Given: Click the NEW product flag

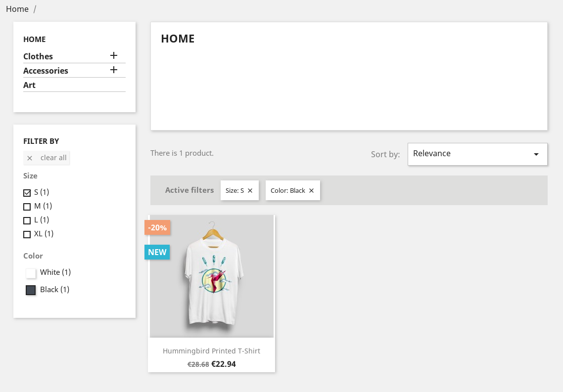Looking at the screenshot, I should [157, 252].
